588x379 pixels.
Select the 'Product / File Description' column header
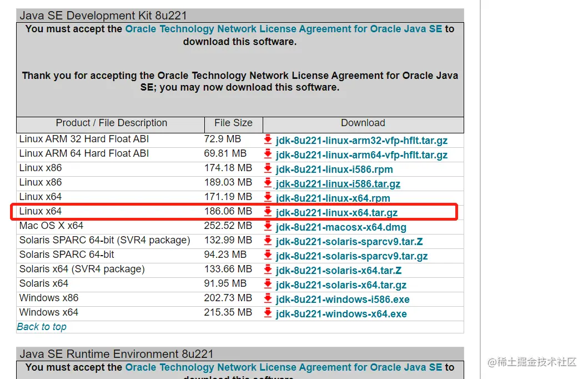coord(112,123)
